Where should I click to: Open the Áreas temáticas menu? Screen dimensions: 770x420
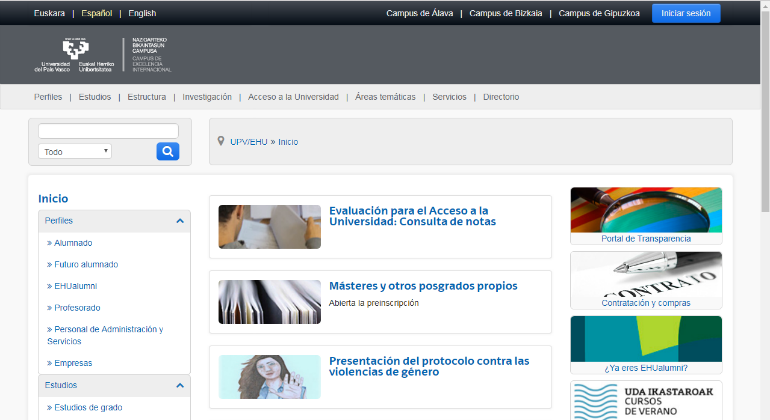(385, 97)
